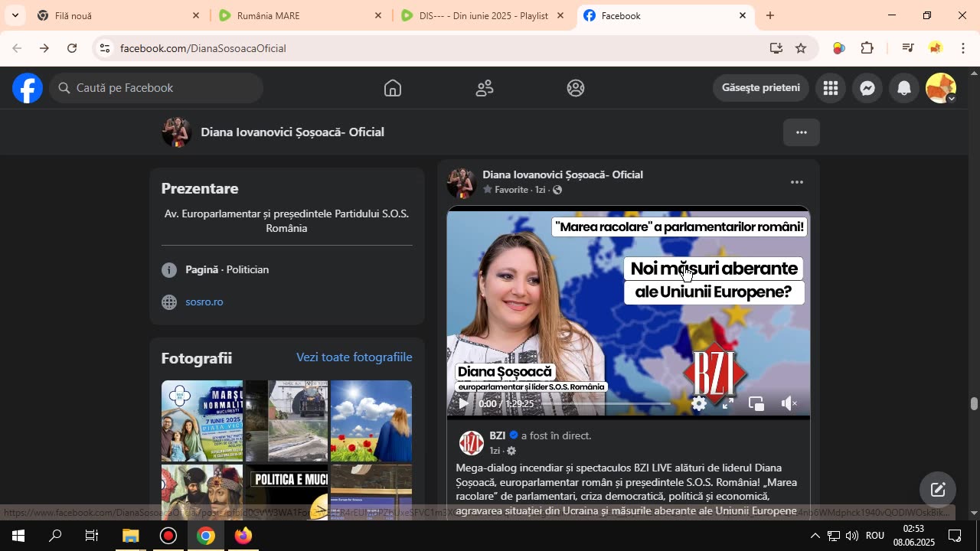This screenshot has height=551, width=980.
Task: Click the page vertical scrollbar thumb
Action: (974, 404)
